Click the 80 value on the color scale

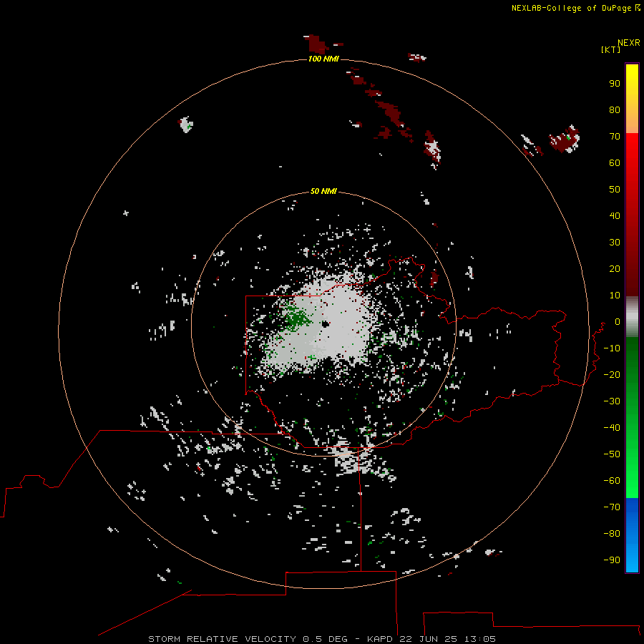(615, 109)
